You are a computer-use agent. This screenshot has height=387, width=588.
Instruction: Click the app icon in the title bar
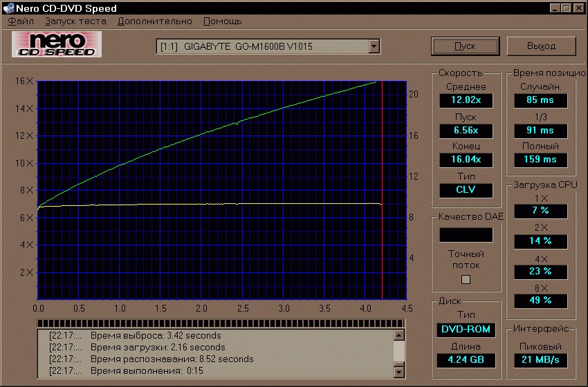[8, 8]
